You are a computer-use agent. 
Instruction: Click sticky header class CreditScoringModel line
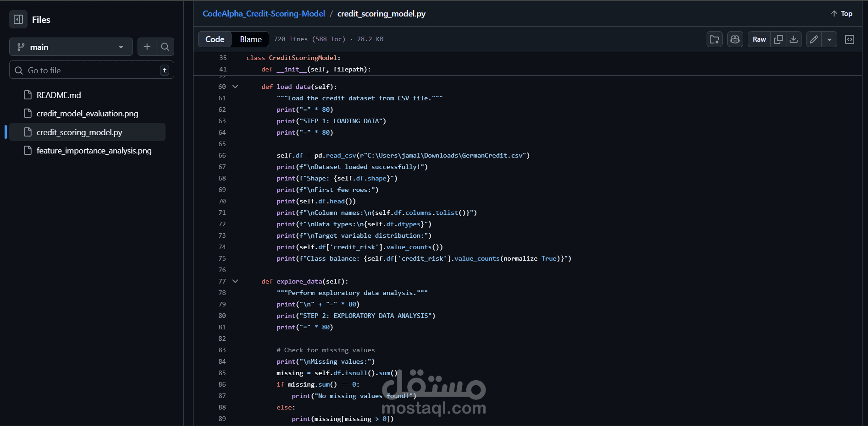[293, 58]
